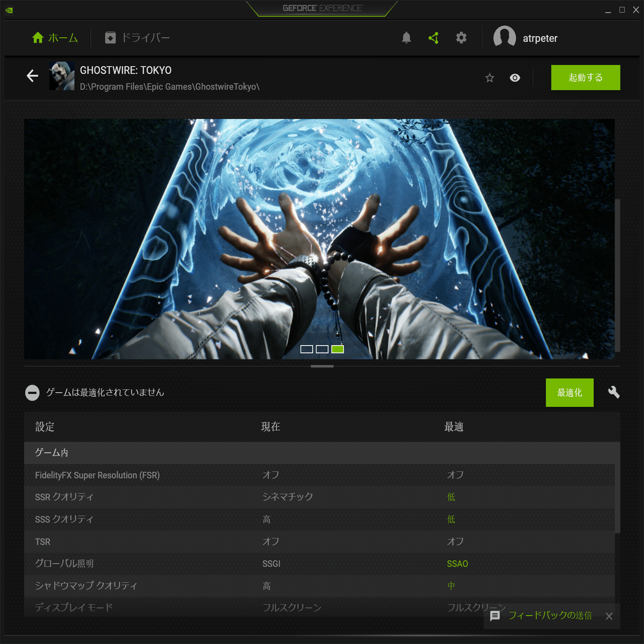Select the TSR row label

(x=43, y=542)
